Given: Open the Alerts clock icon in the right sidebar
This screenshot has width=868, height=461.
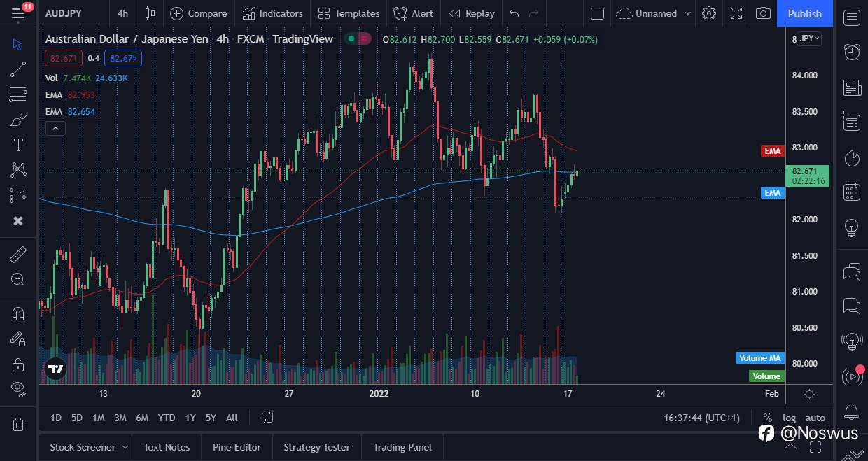Looking at the screenshot, I should [852, 52].
